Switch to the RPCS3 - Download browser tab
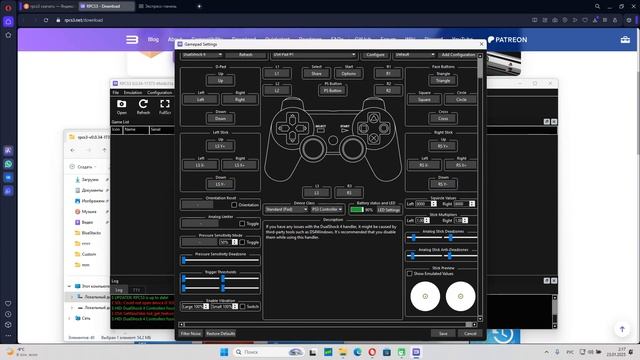 tap(105, 6)
